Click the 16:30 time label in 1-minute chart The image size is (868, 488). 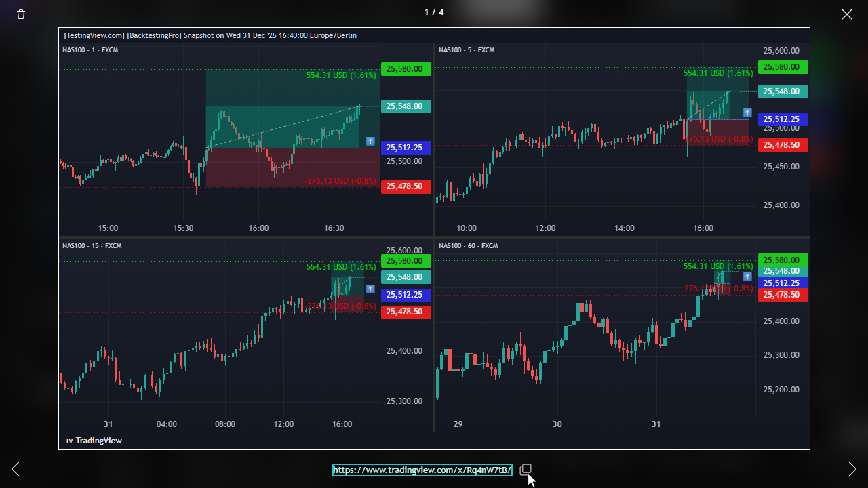(x=334, y=228)
